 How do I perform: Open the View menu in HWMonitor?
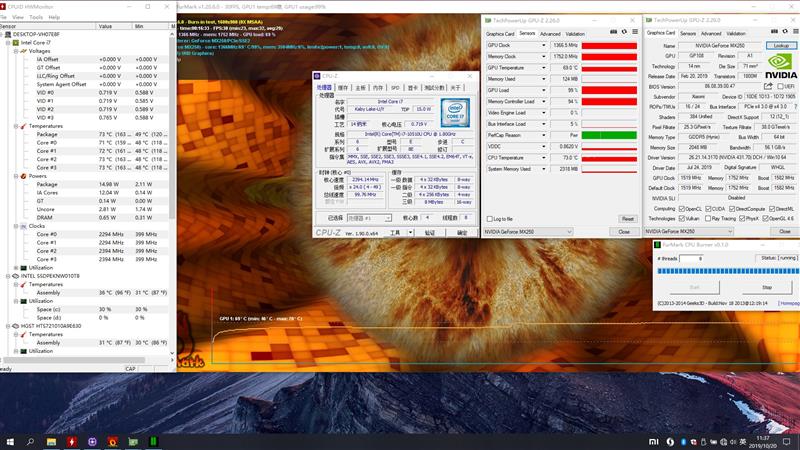click(18, 17)
